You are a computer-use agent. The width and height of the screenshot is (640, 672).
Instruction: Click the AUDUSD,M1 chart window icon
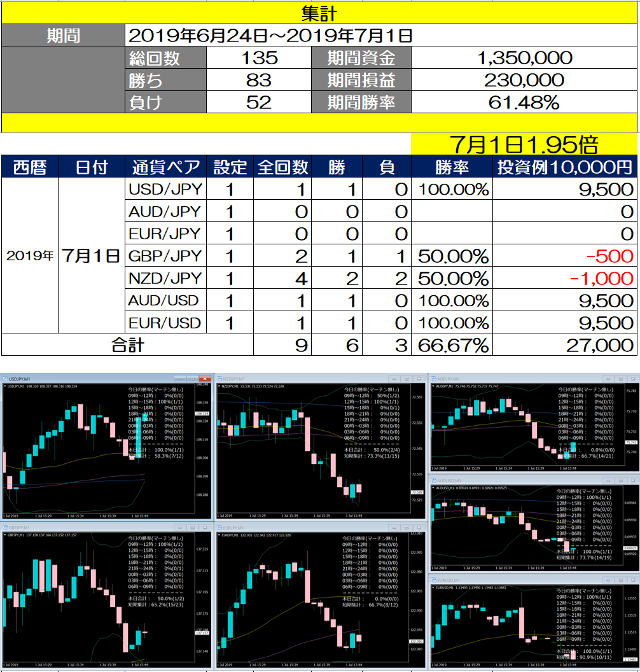point(433,481)
